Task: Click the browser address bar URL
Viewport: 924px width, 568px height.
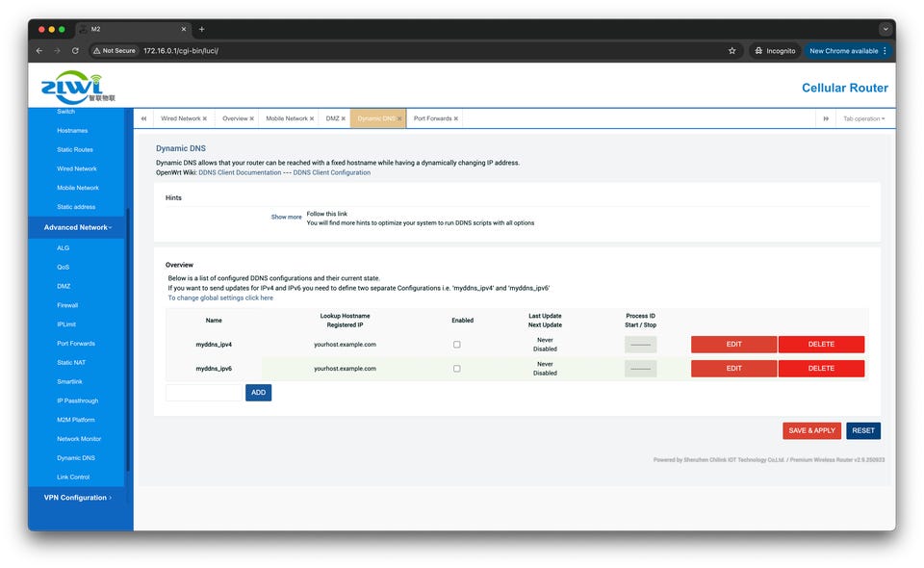Action: point(181,51)
